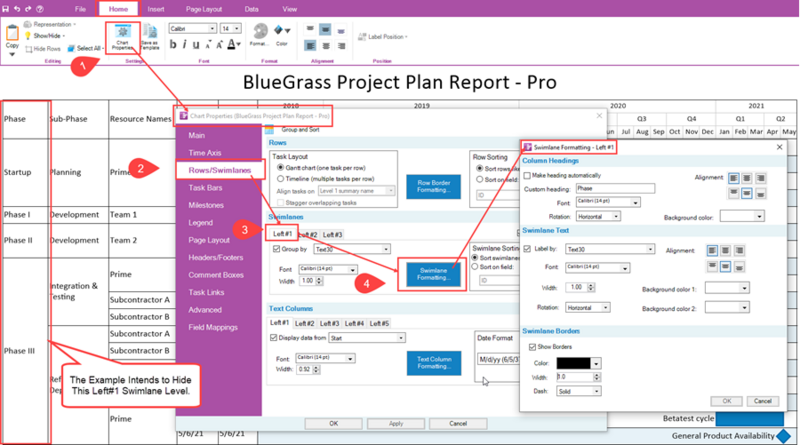Switch to the Insert ribbon tab
The height and width of the screenshot is (445, 800).
156,9
